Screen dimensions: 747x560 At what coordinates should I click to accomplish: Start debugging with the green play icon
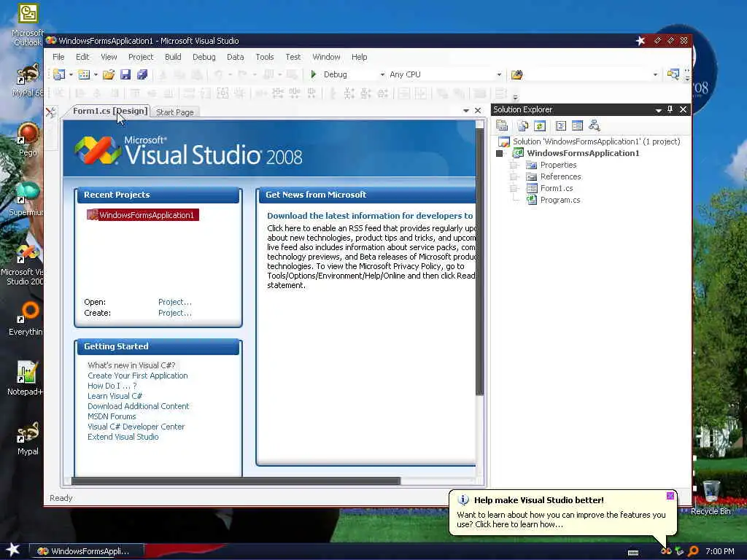(314, 74)
